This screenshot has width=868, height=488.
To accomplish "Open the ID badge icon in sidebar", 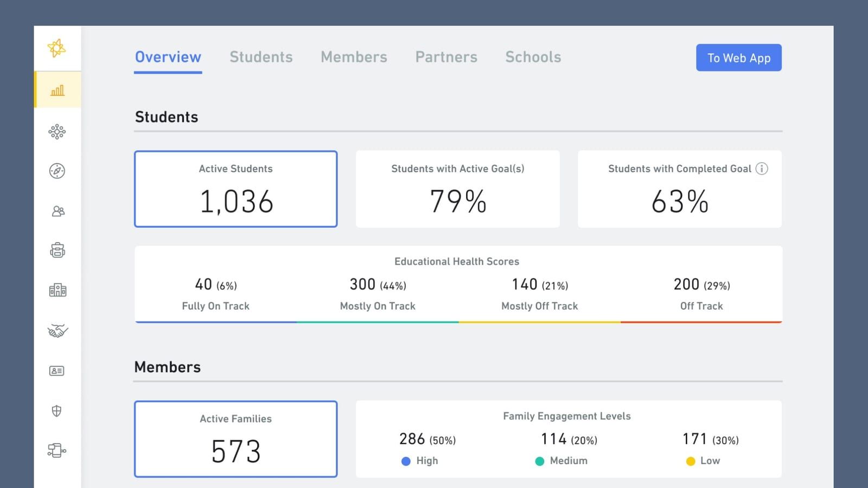I will [57, 371].
